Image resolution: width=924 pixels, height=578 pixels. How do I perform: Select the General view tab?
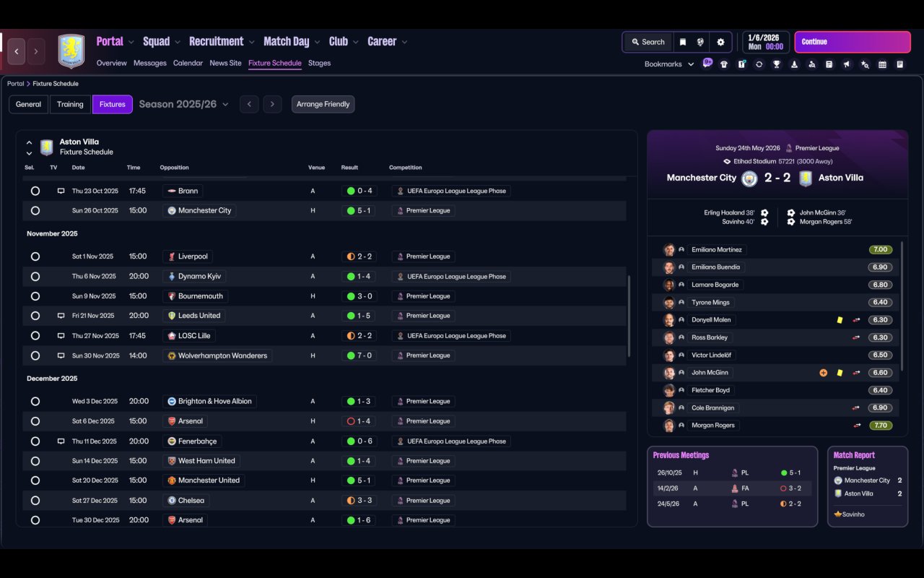pos(29,105)
